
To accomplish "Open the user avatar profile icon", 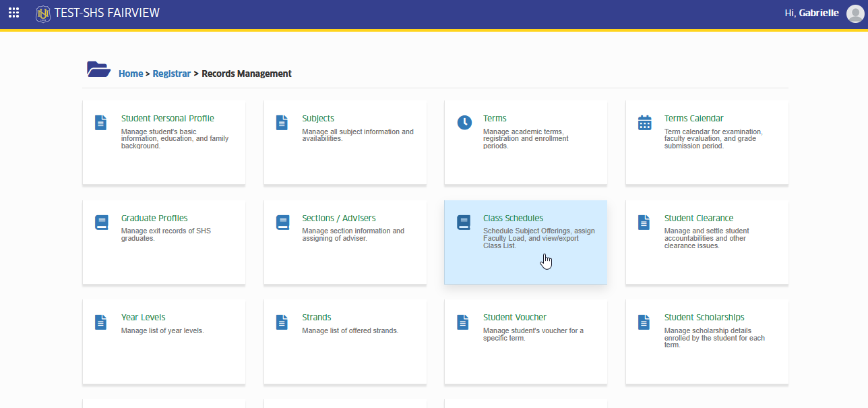I will [854, 13].
